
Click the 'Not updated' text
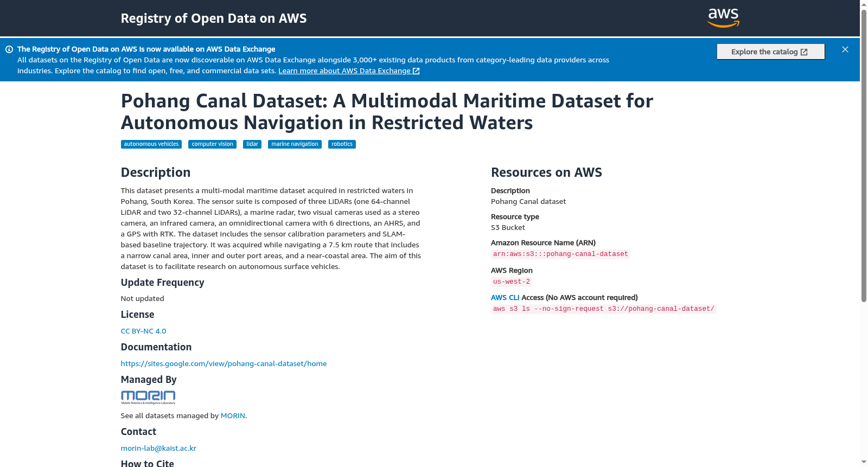click(143, 298)
